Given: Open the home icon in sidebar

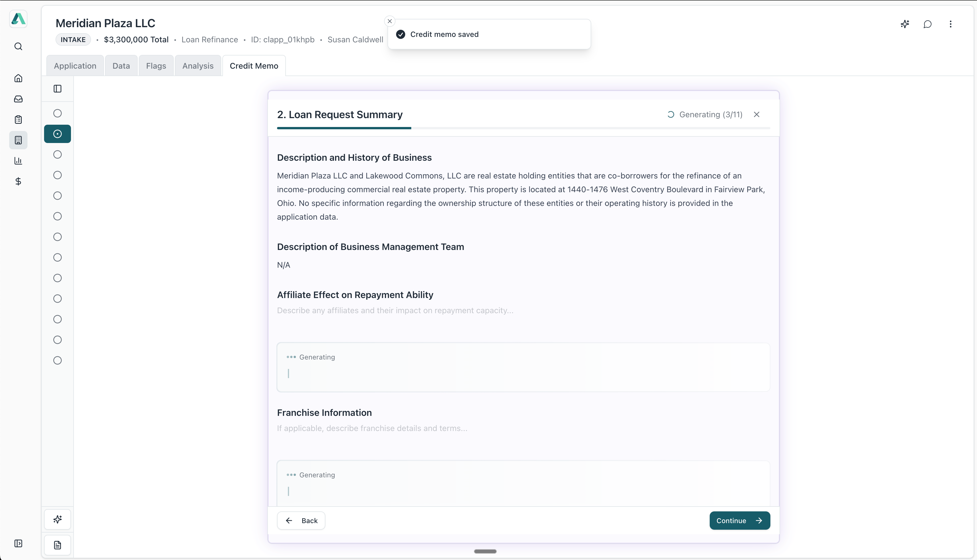Looking at the screenshot, I should coord(18,78).
